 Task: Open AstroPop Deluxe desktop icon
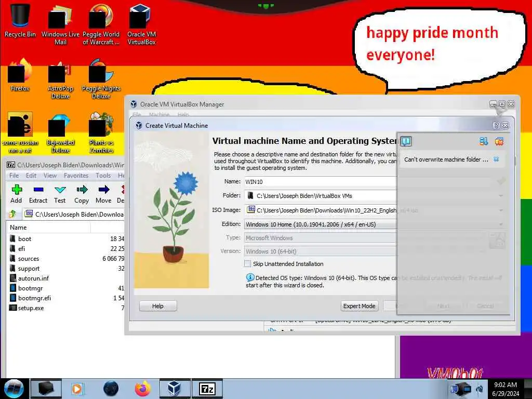[x=60, y=79]
